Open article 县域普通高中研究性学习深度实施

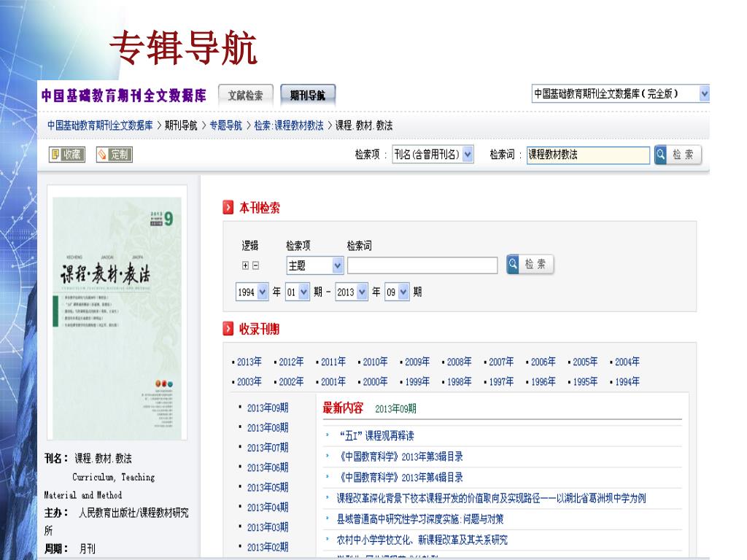tap(419, 519)
